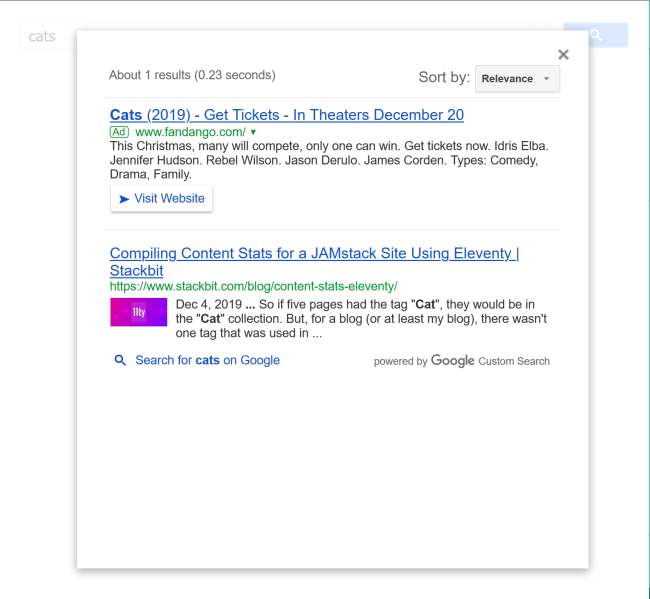Select the About 1 results text

[x=192, y=75]
